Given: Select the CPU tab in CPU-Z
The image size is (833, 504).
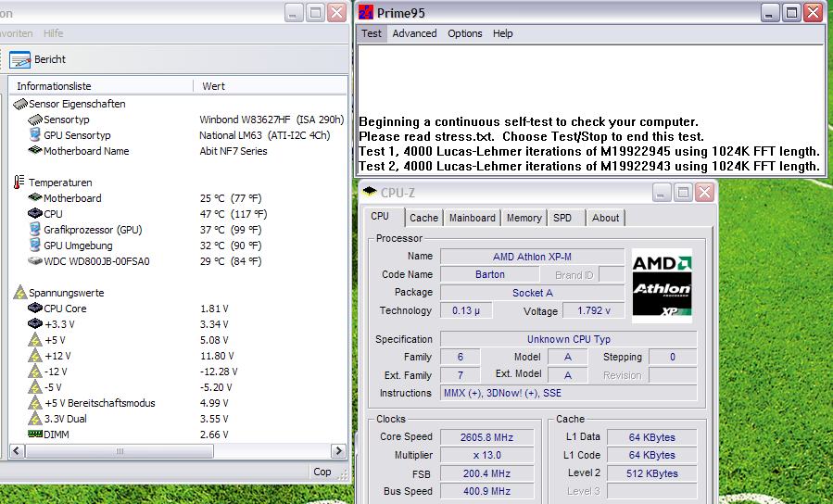Looking at the screenshot, I should point(380,216).
